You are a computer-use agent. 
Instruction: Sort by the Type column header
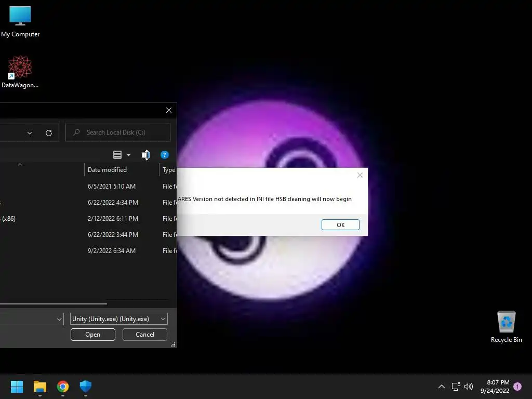tap(168, 170)
